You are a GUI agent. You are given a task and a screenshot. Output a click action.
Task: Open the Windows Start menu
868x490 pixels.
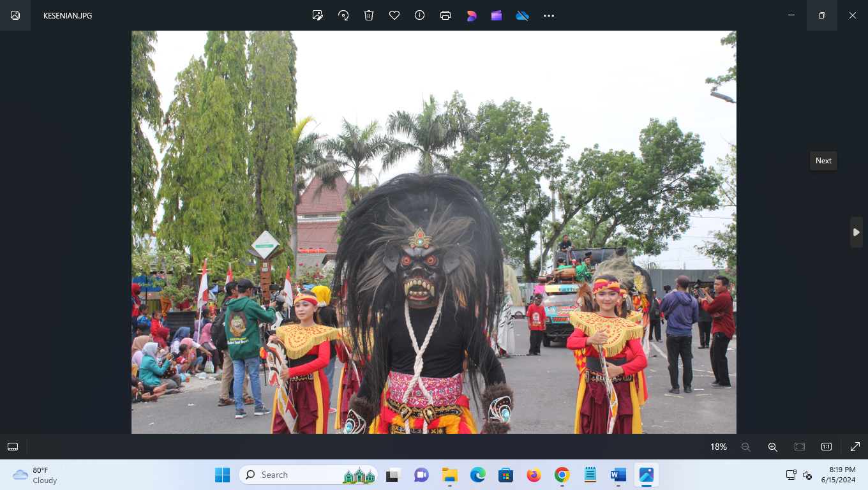[x=222, y=475]
